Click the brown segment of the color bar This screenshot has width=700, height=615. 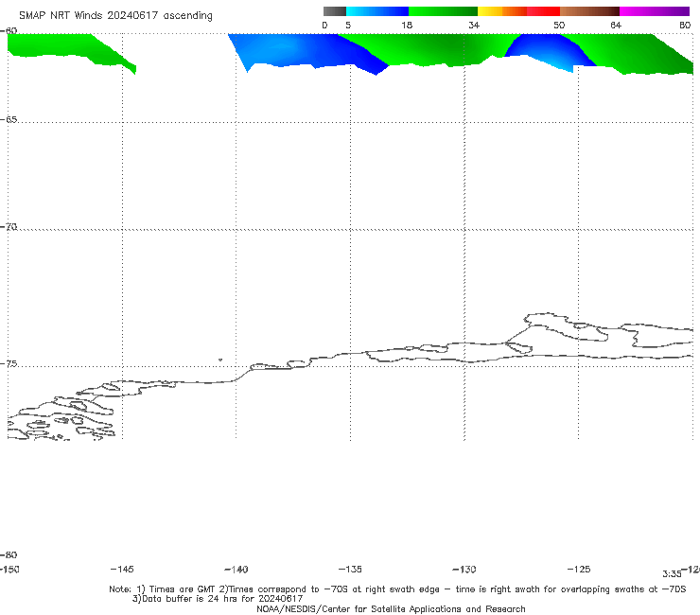[589, 11]
